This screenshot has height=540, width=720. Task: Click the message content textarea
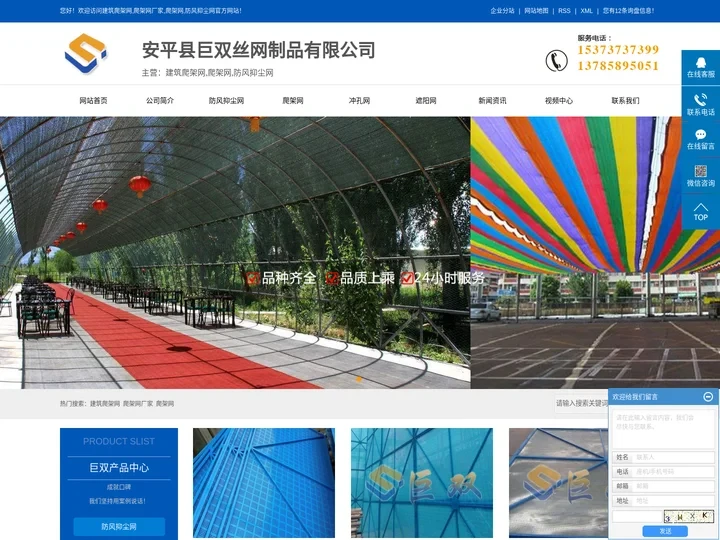tap(663, 429)
